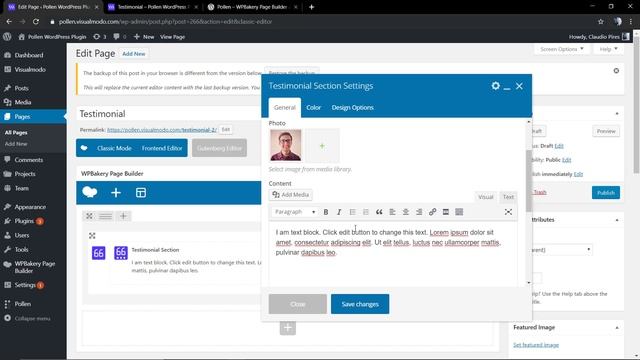
Task: Open Appearance in the admin sidebar
Action: 30,207
